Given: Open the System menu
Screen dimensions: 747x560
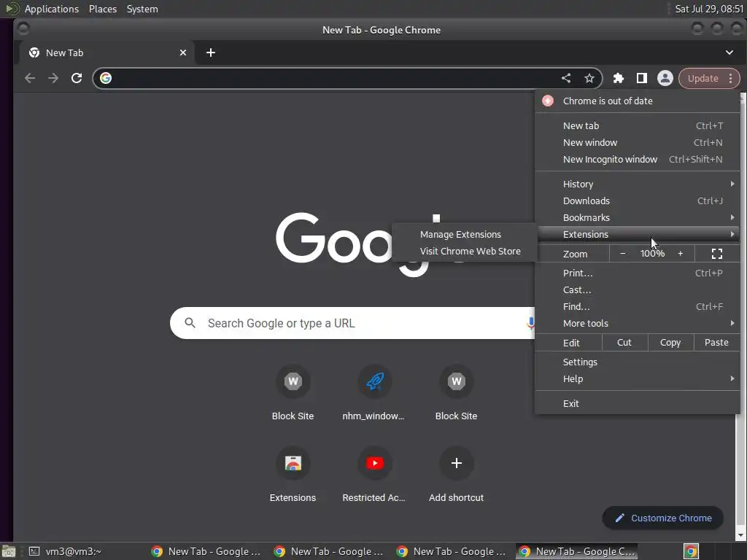Looking at the screenshot, I should 142,9.
